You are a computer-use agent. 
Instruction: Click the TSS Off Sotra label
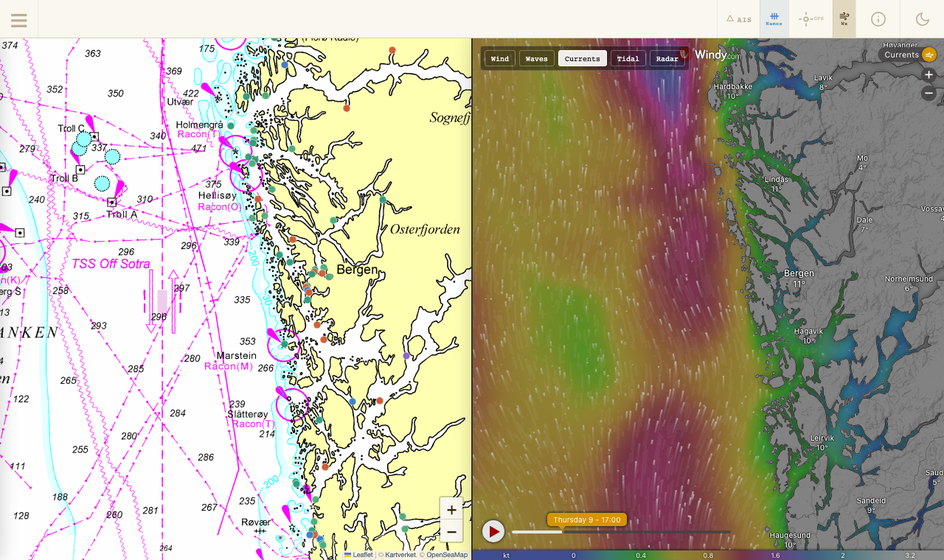coord(111,264)
